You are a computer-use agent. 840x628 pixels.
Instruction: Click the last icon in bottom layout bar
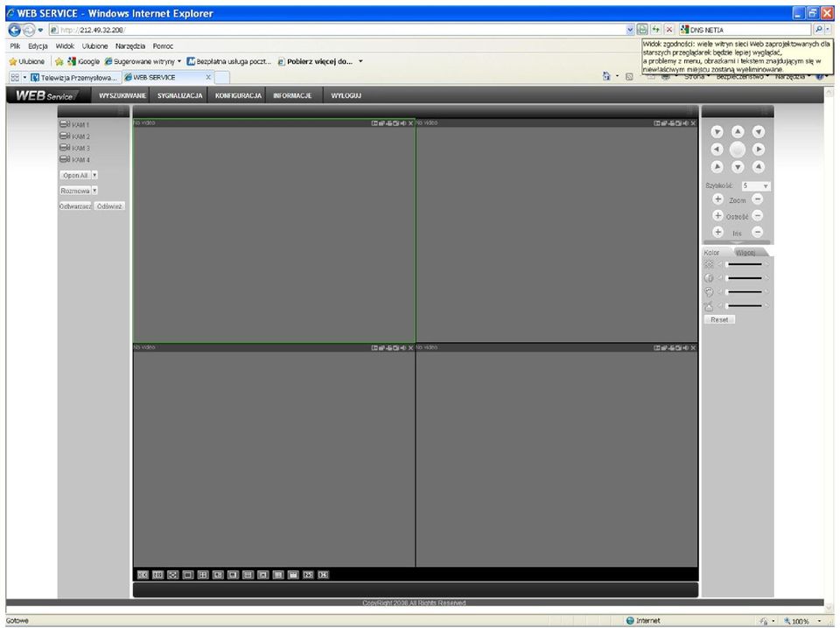[323, 575]
